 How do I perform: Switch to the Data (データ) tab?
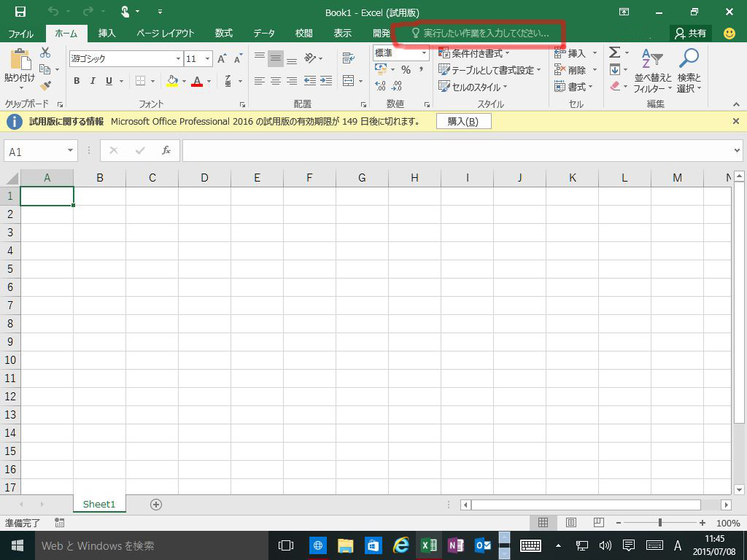click(264, 34)
